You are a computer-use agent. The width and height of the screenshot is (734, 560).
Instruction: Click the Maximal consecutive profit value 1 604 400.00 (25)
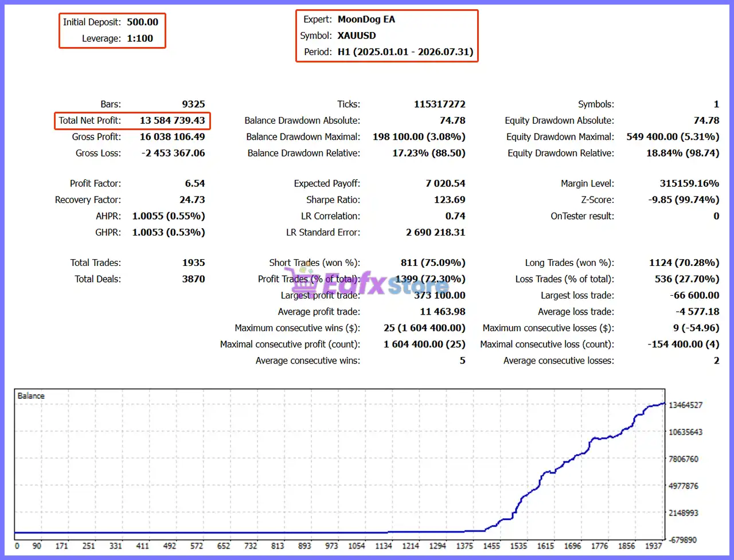click(x=424, y=344)
